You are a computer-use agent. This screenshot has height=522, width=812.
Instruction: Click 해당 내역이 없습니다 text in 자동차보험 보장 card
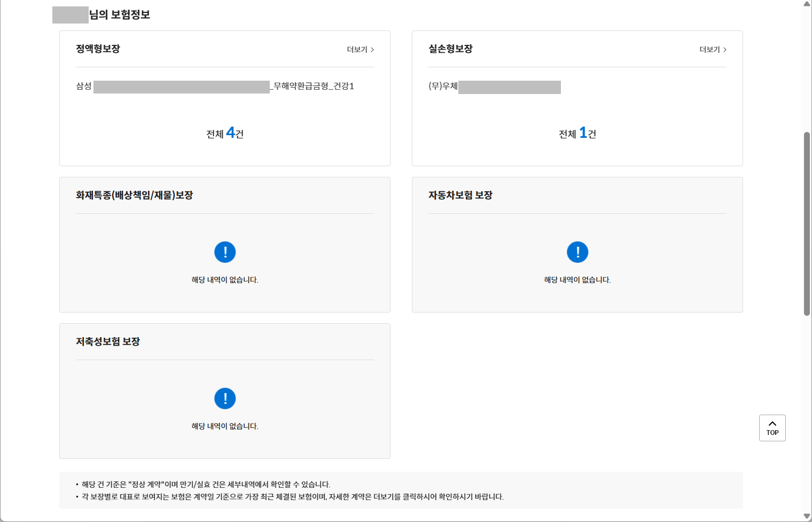point(577,280)
